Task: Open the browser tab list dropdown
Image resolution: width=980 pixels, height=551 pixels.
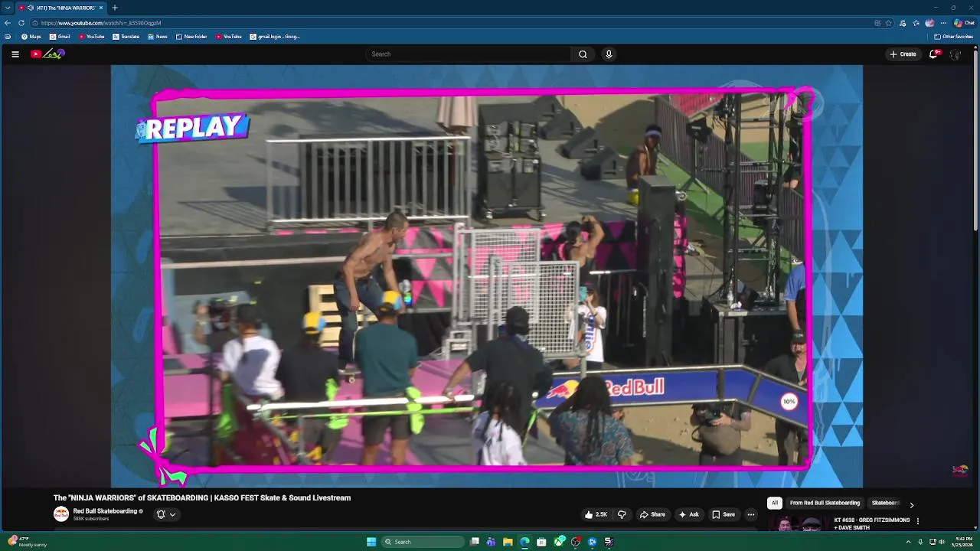Action: point(7,8)
